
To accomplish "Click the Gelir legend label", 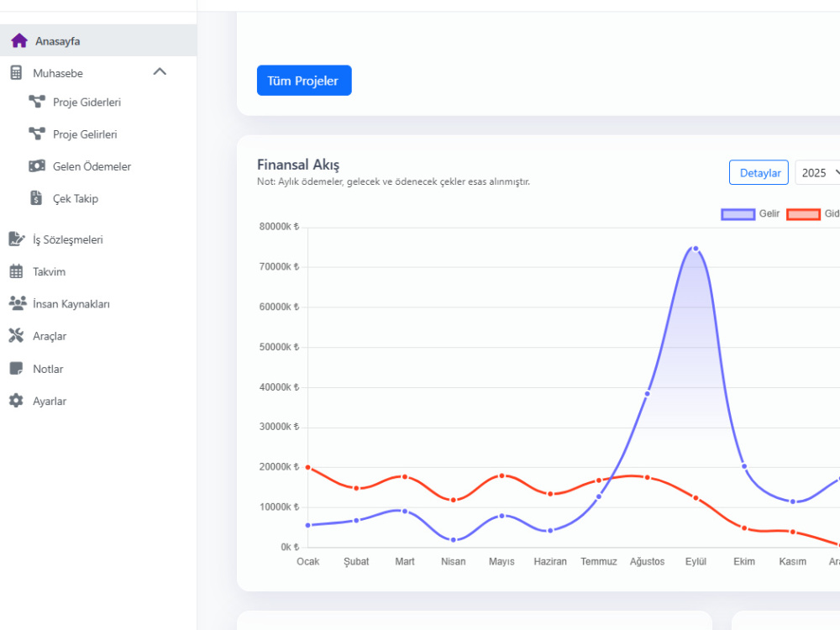I will pyautogui.click(x=769, y=213).
